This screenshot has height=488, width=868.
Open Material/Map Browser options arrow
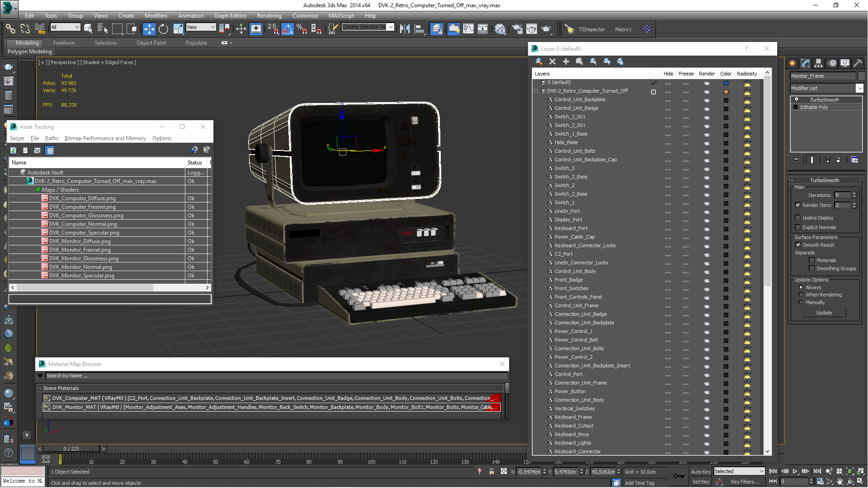tap(40, 376)
